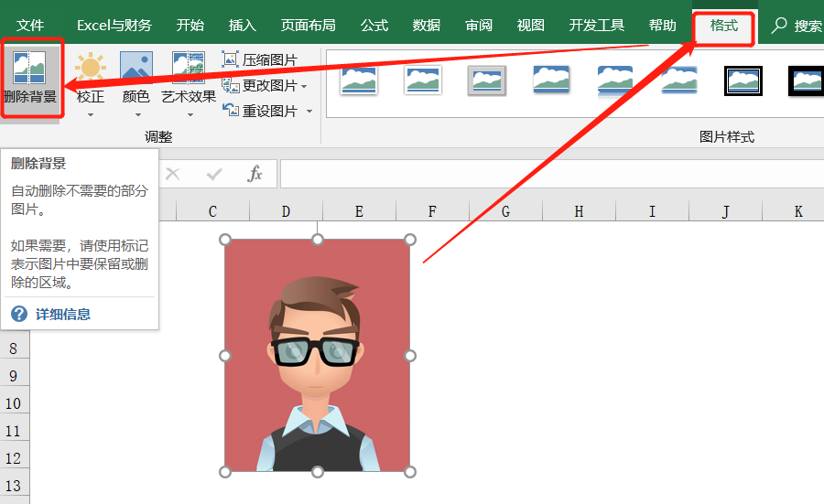This screenshot has height=504, width=824.
Task: Apply the thick black frame picture style
Action: (x=806, y=80)
